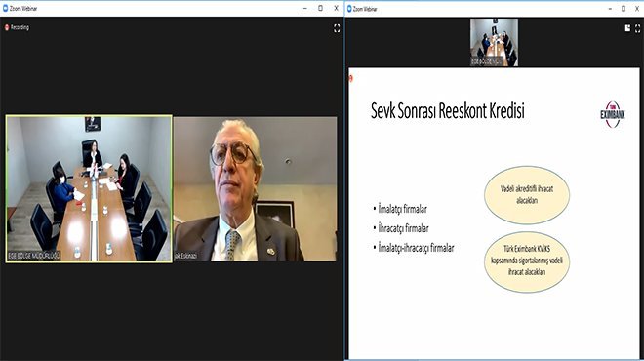Select the Eskinazi speaker video tile
Viewport: 644px width, 361px height.
point(255,189)
